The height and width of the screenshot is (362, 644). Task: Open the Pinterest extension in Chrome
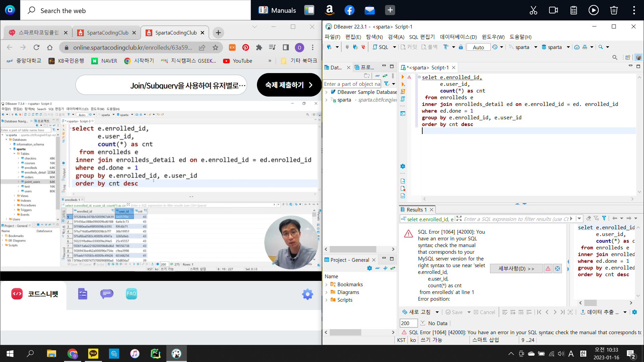click(x=246, y=48)
